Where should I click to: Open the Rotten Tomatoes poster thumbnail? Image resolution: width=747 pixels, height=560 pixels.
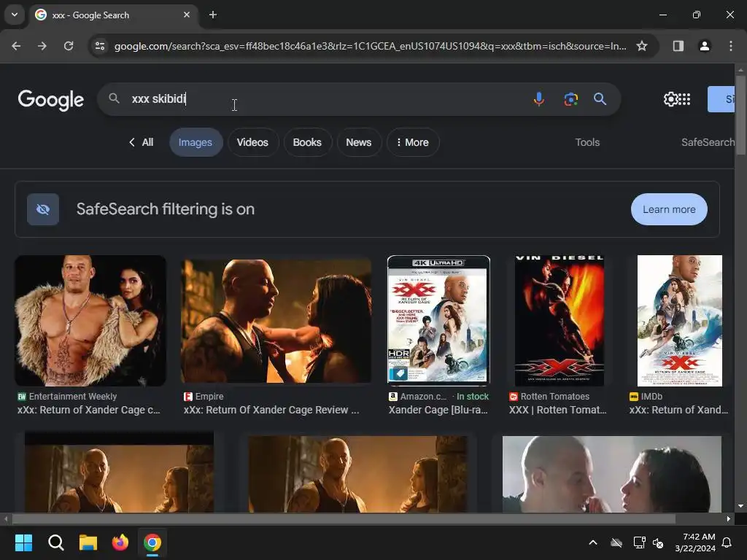point(560,321)
